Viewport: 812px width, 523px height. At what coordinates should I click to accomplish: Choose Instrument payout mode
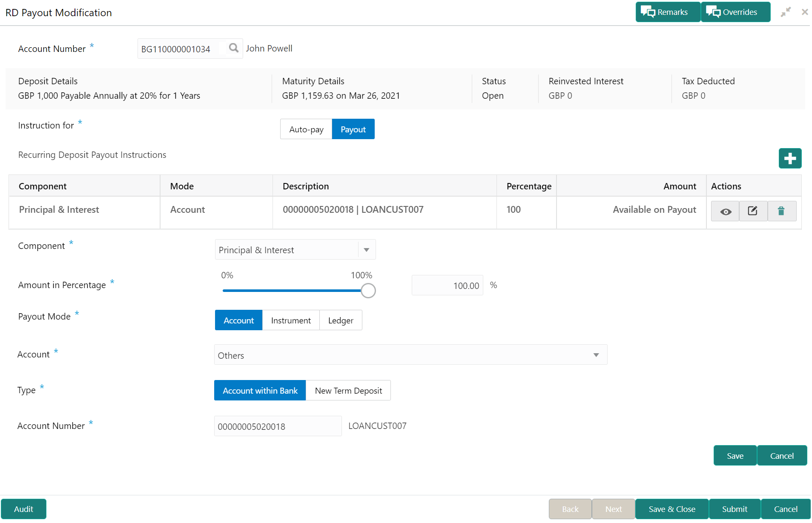click(x=291, y=320)
